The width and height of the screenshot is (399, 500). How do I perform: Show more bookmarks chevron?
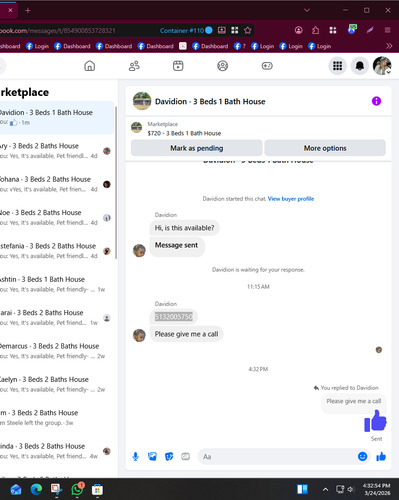pyautogui.click(x=389, y=46)
